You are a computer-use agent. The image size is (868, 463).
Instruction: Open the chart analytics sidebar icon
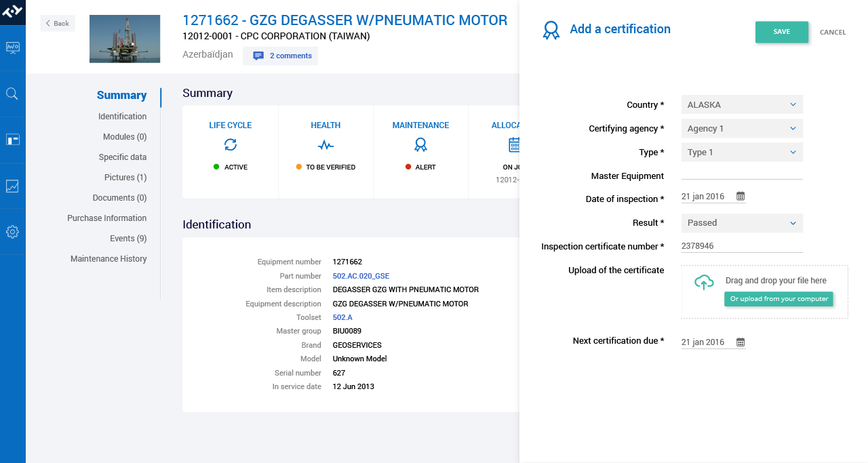tap(12, 186)
